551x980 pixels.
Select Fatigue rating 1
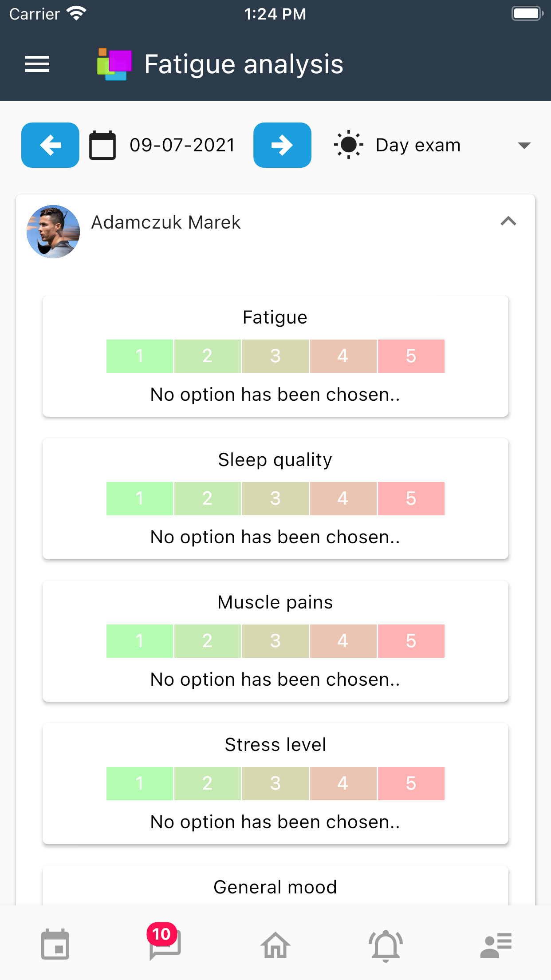point(140,356)
